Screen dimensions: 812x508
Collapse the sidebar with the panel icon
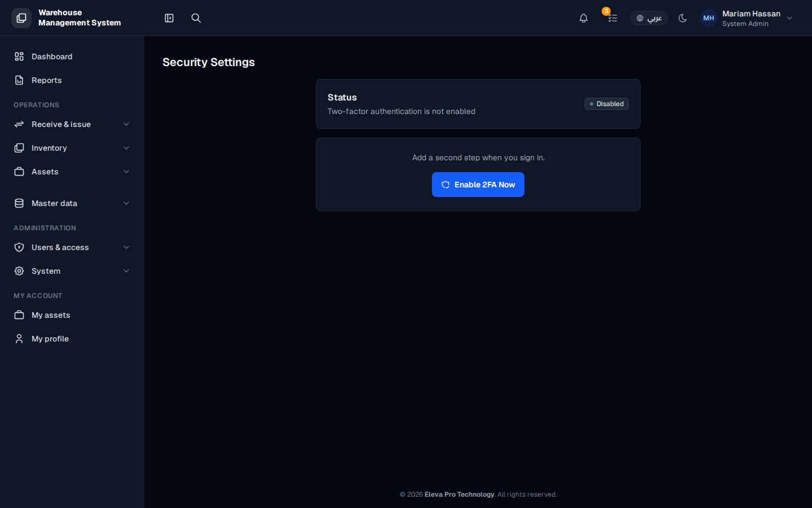pyautogui.click(x=169, y=18)
